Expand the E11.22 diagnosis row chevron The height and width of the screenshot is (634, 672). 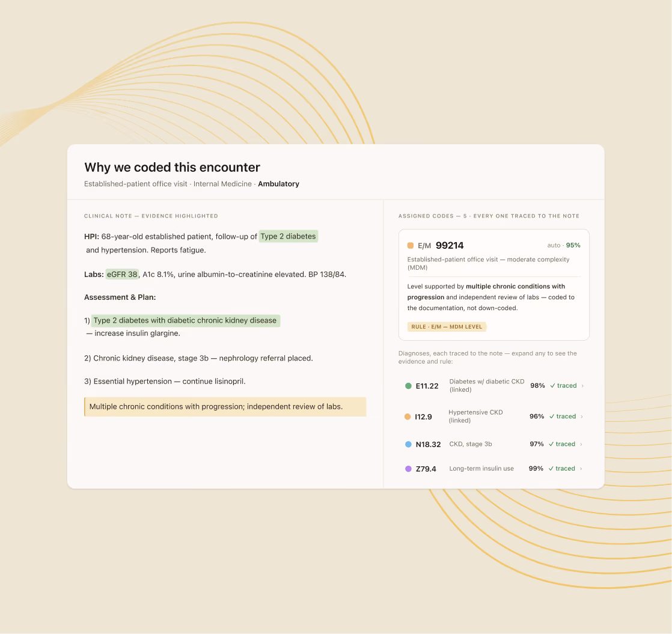tap(582, 386)
